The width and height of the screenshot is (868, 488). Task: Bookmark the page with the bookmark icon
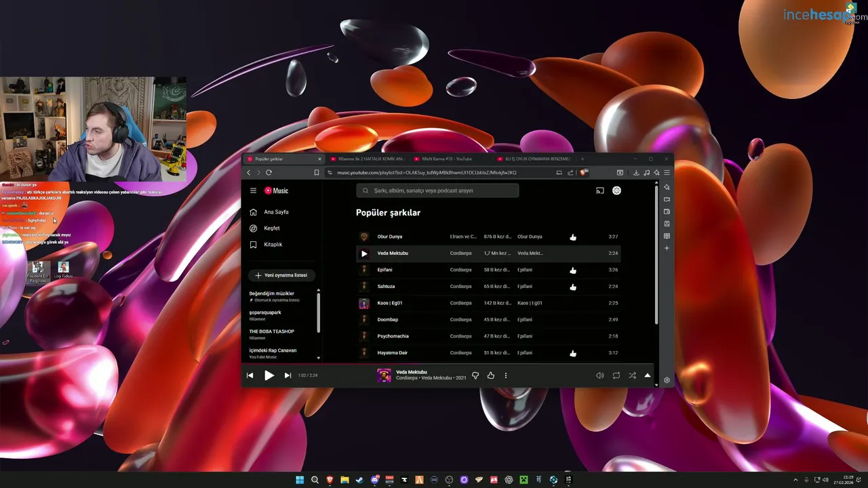click(316, 173)
